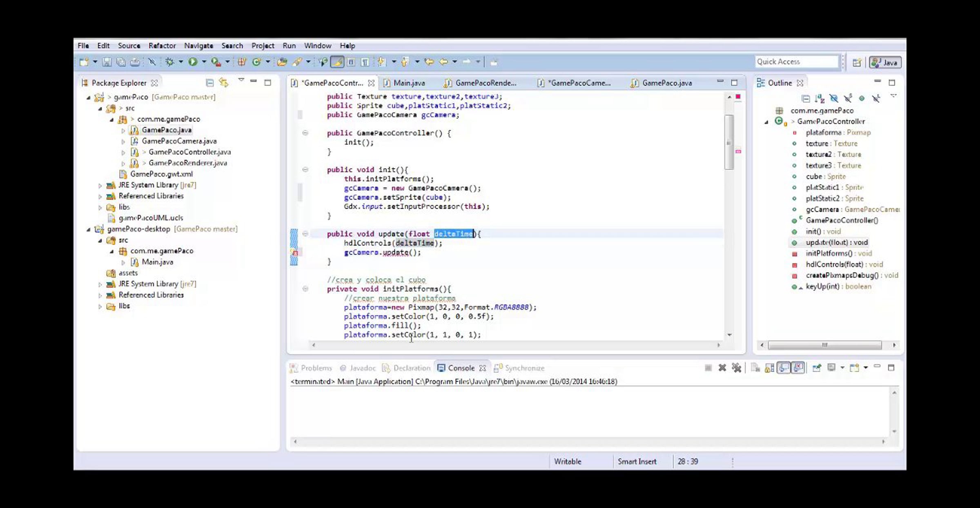Expand the libs folder under gamePaco

100,208
